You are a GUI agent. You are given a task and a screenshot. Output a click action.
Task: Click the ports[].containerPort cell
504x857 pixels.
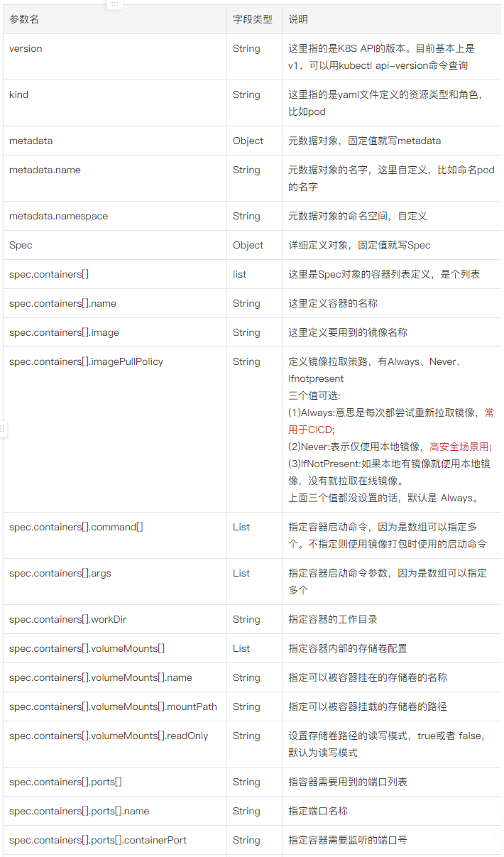tap(115, 840)
